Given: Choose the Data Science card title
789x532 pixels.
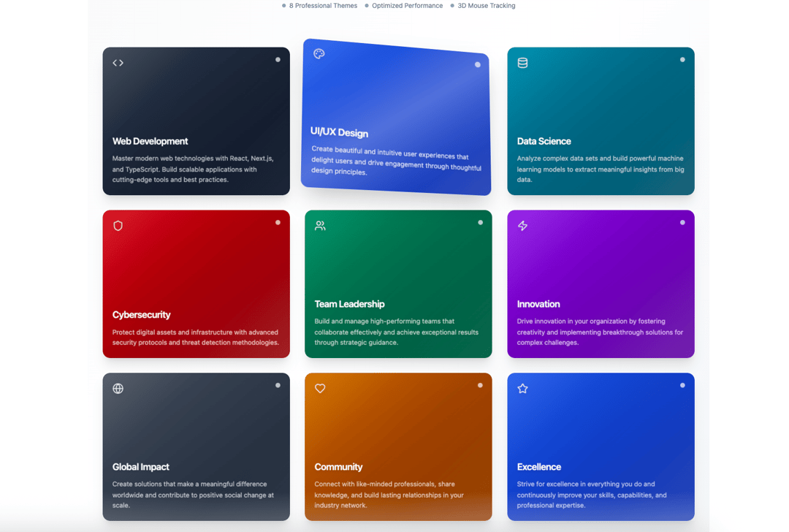Looking at the screenshot, I should [x=544, y=142].
